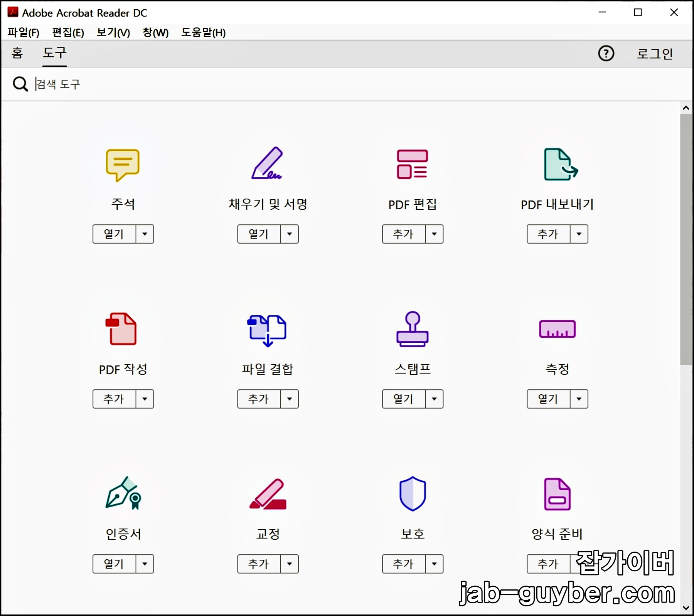Minimize the Acrobat Reader window
This screenshot has height=616, width=694.
click(602, 12)
